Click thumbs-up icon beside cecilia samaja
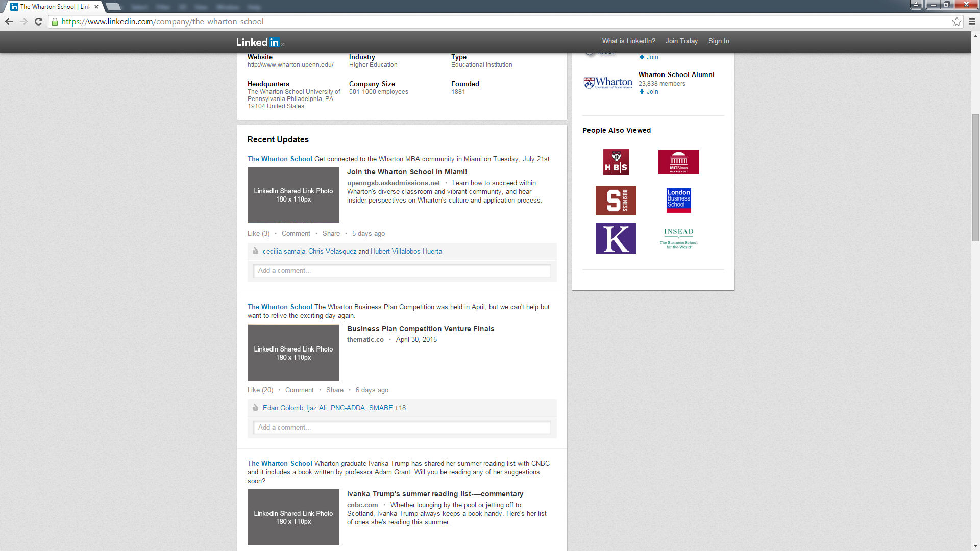 256,251
